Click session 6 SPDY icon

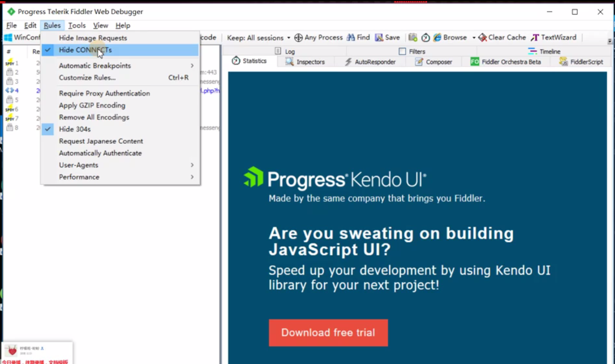click(x=10, y=109)
